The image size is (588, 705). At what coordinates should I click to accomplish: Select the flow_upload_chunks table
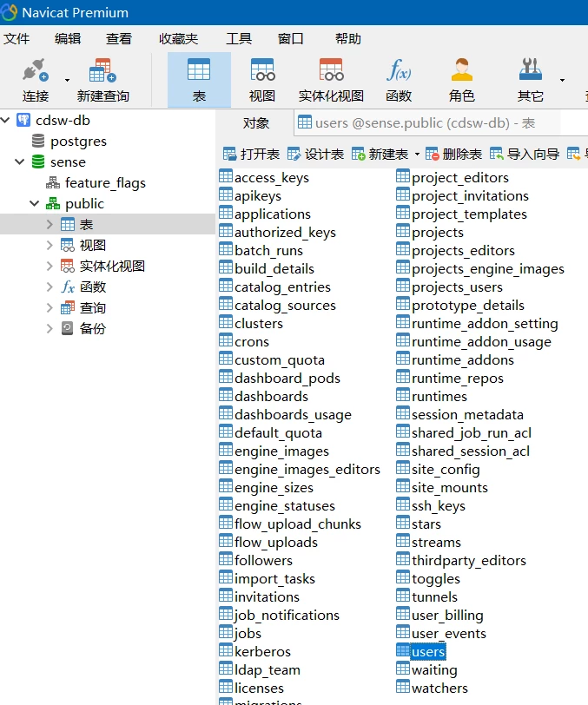click(x=290, y=524)
